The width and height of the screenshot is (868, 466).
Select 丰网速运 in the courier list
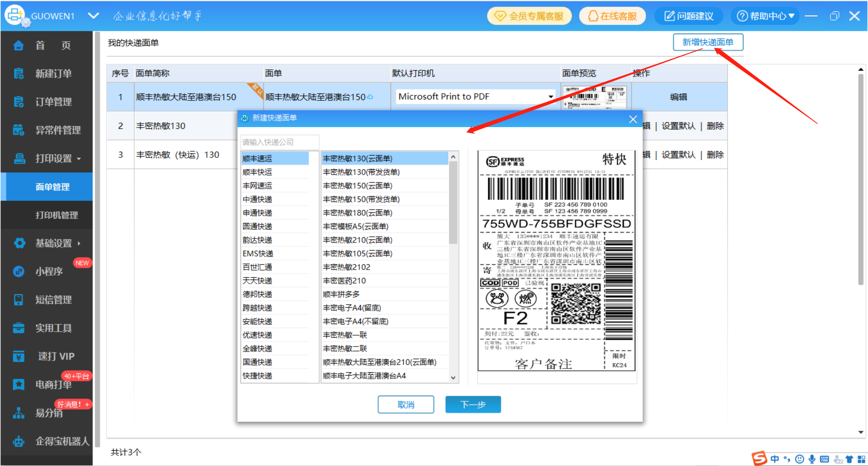(x=275, y=185)
